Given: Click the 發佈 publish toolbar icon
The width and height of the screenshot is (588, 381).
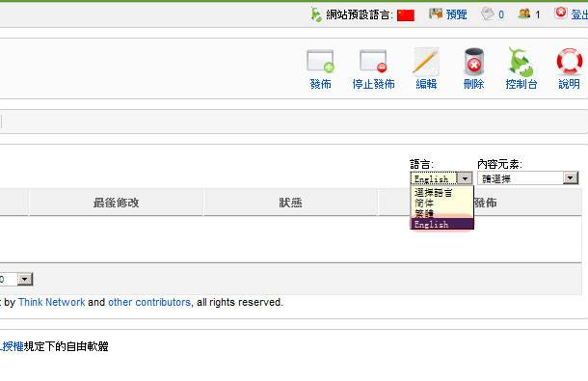Looking at the screenshot, I should (x=320, y=61).
